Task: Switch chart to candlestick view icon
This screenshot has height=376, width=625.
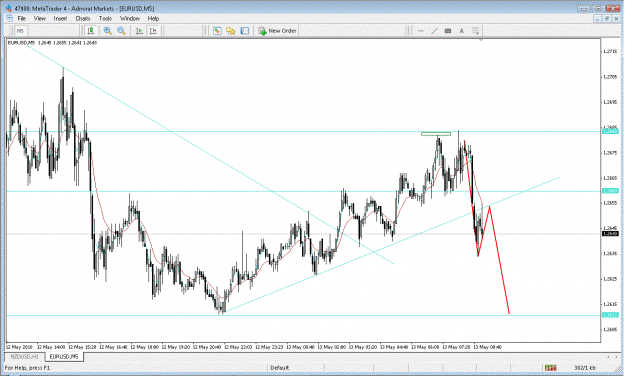Action: pyautogui.click(x=91, y=31)
